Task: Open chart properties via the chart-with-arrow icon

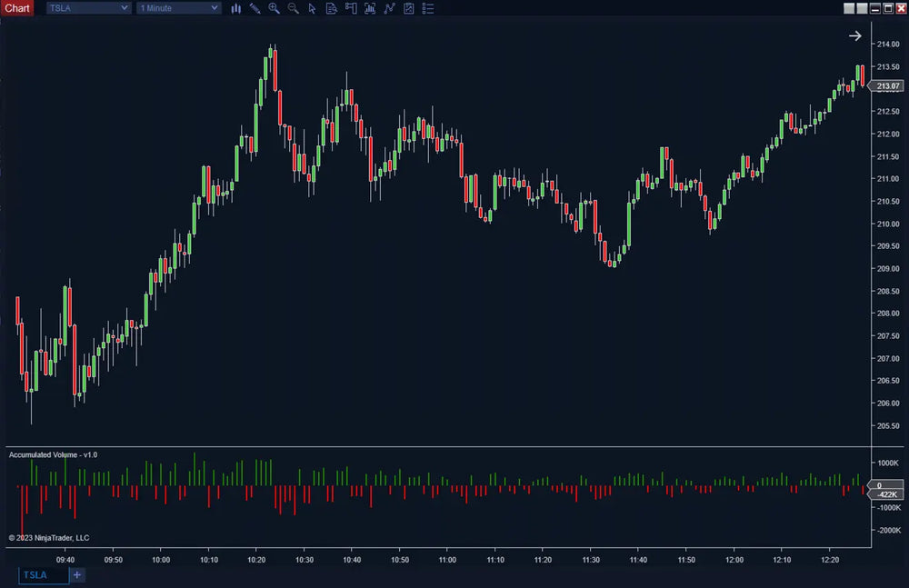Action: click(x=408, y=8)
